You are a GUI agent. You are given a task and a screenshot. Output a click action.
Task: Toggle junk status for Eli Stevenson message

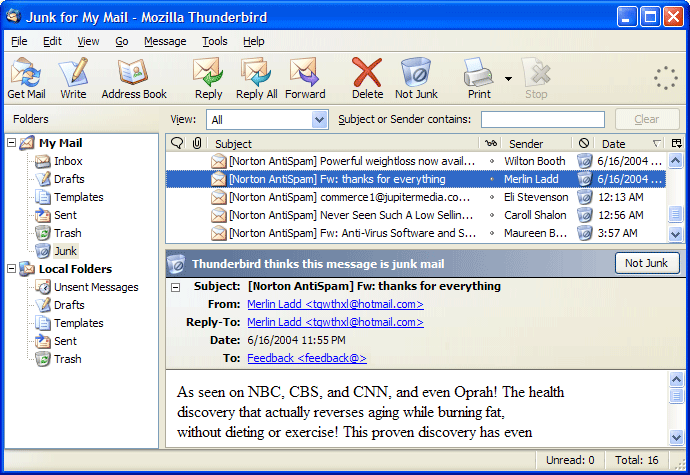pos(584,197)
